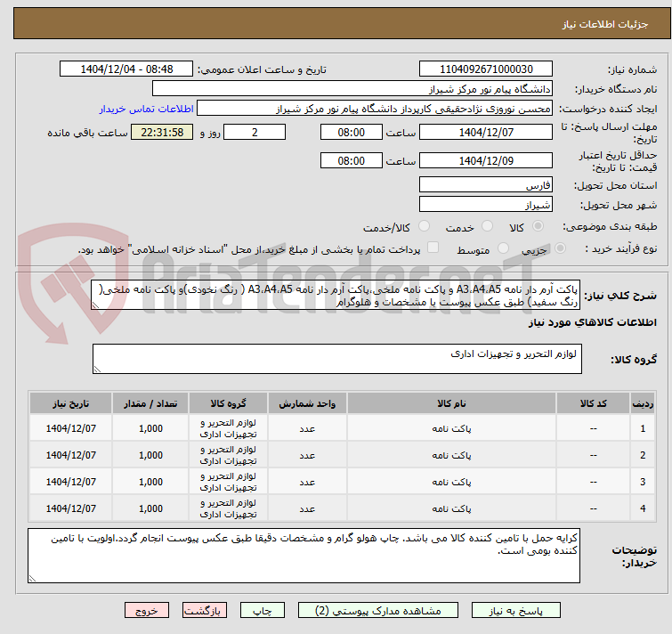Click the تاریخ نیاز column header

click(70, 403)
